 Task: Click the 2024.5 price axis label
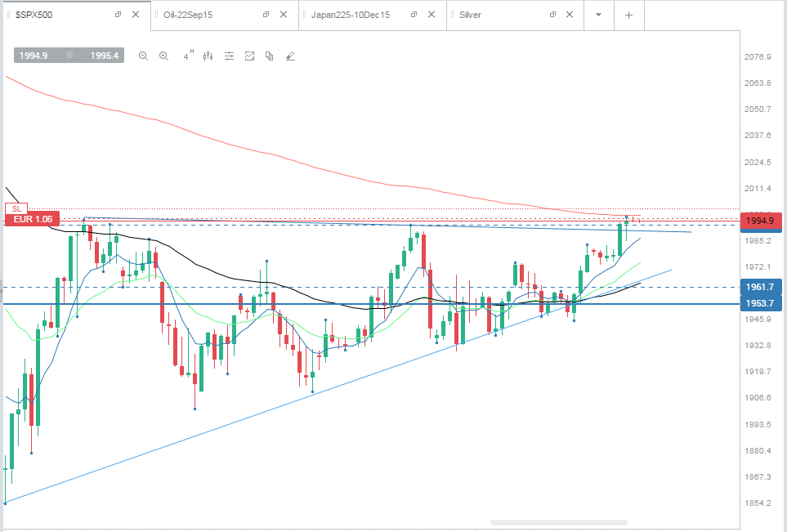(x=758, y=162)
